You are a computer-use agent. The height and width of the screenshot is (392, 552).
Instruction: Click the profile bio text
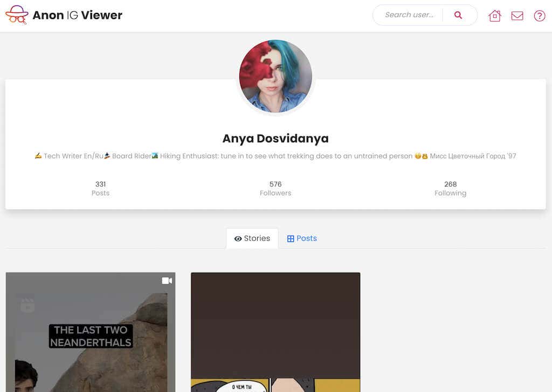pos(275,156)
